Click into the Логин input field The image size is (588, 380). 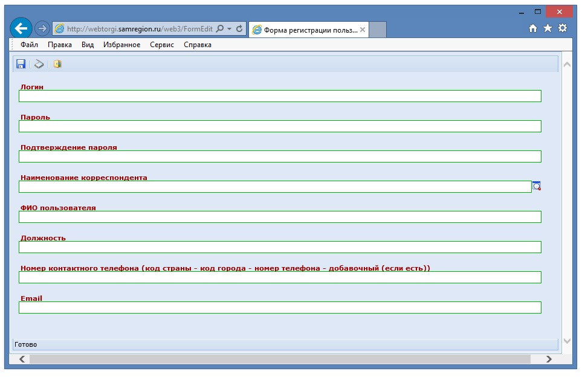280,96
